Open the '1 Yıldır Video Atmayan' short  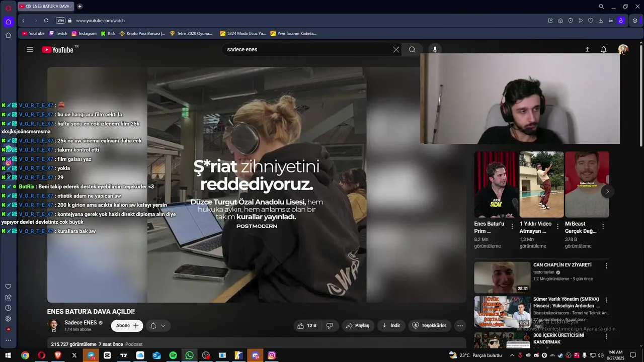tap(541, 185)
